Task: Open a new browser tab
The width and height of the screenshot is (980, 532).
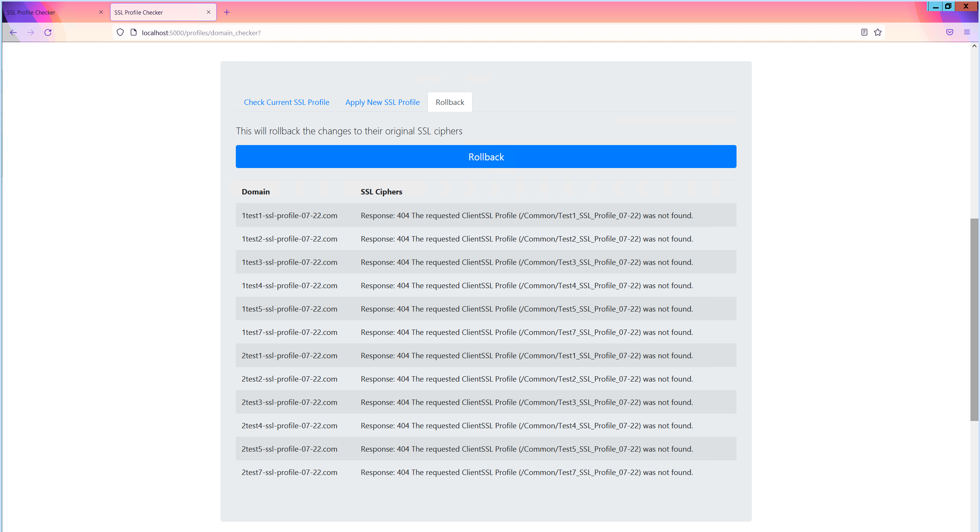Action: (x=227, y=12)
